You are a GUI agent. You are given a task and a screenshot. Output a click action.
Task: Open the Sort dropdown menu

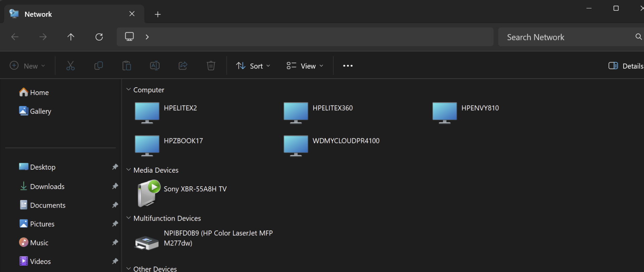pos(253,66)
